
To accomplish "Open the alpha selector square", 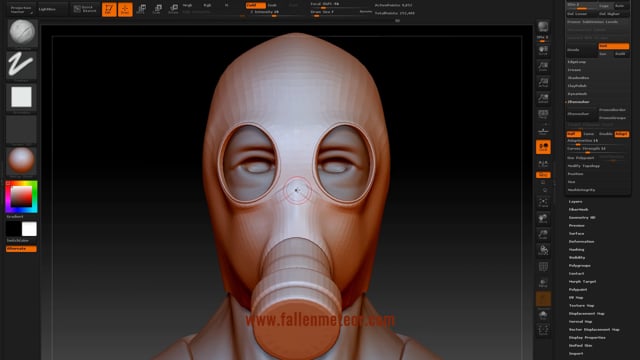I will pyautogui.click(x=22, y=97).
